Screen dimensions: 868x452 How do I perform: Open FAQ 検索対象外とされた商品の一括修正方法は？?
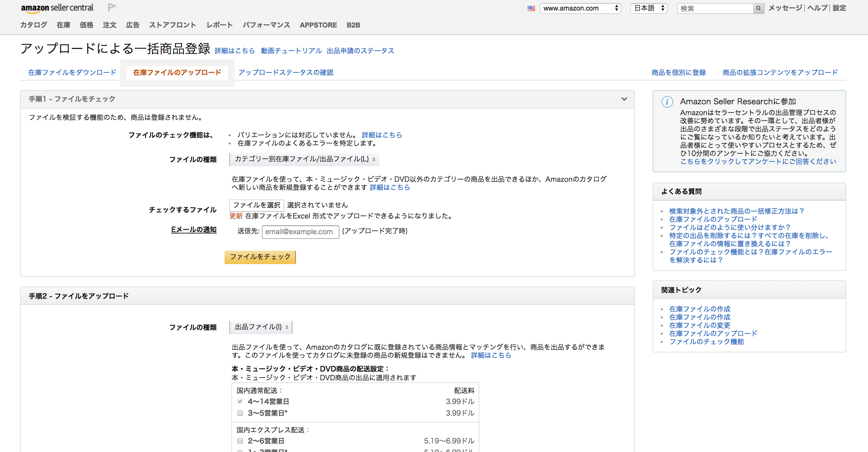737,211
